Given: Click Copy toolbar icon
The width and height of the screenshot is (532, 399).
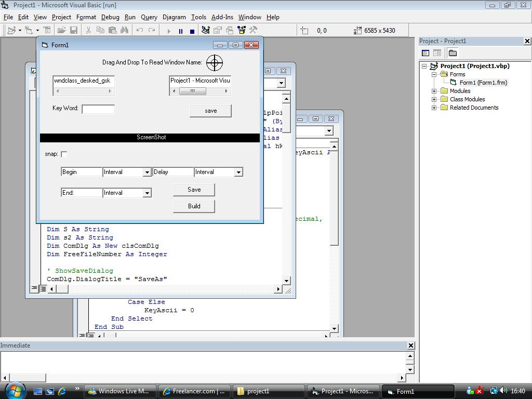Looking at the screenshot, I should pyautogui.click(x=100, y=30).
